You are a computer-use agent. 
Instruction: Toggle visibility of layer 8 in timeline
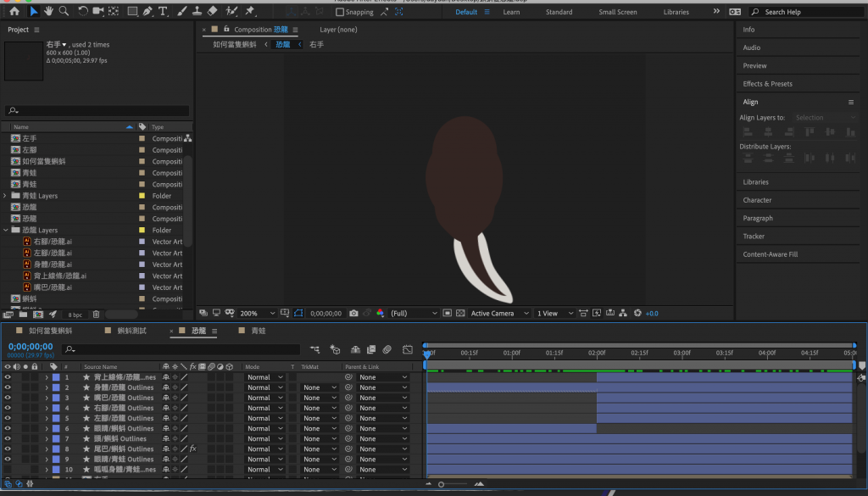8,449
